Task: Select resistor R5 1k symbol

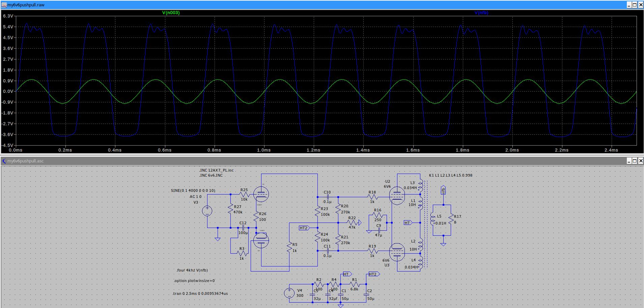Action: point(289,248)
